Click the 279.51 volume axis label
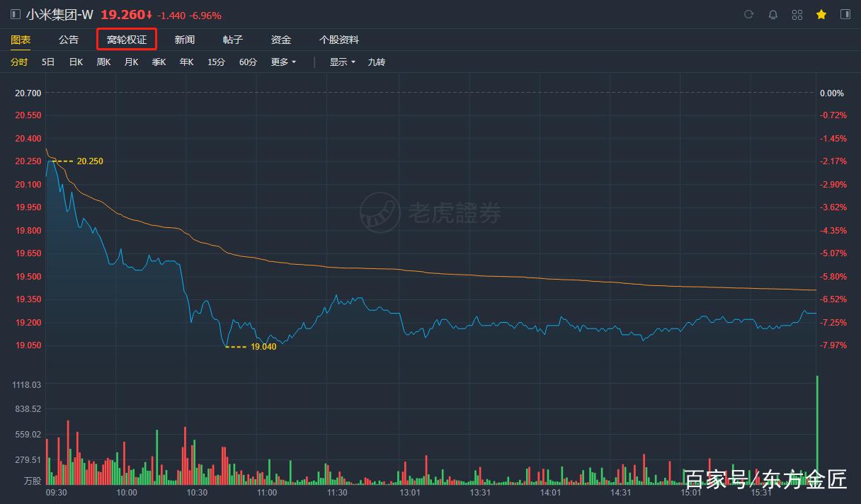 28,460
